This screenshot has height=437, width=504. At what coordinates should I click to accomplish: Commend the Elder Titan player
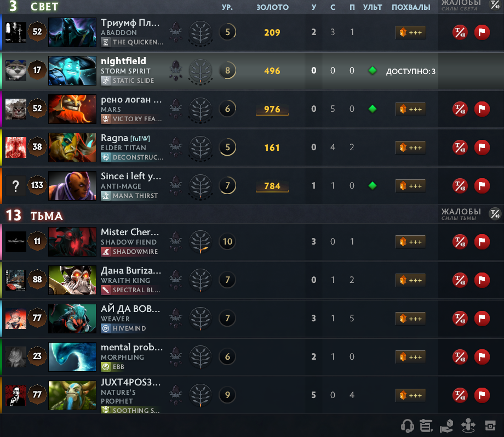coord(410,147)
